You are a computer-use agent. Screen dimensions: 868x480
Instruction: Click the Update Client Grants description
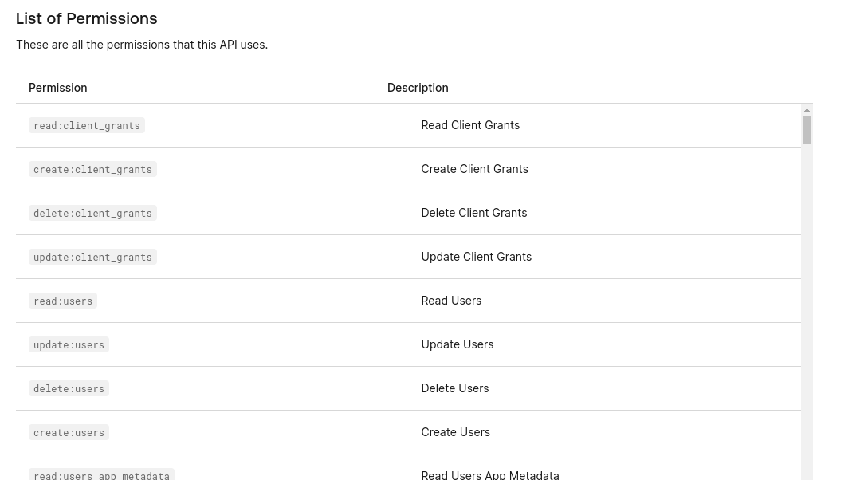point(476,257)
